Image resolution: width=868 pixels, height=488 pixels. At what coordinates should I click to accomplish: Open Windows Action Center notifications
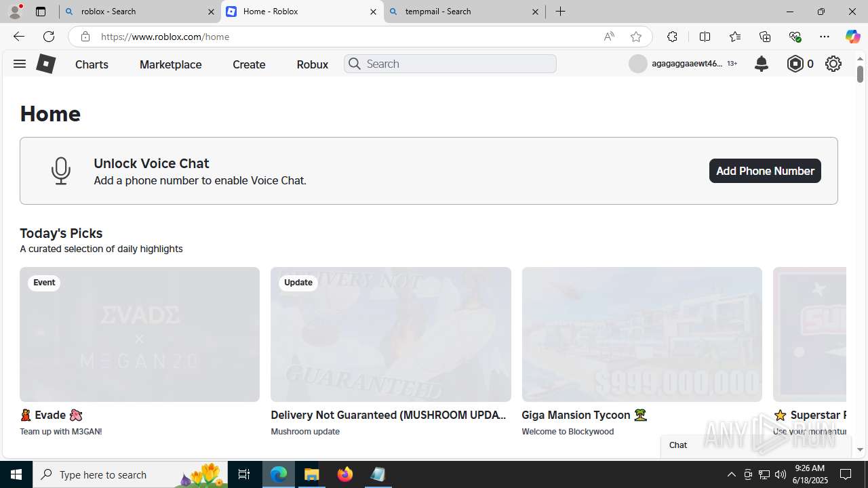pyautogui.click(x=846, y=474)
